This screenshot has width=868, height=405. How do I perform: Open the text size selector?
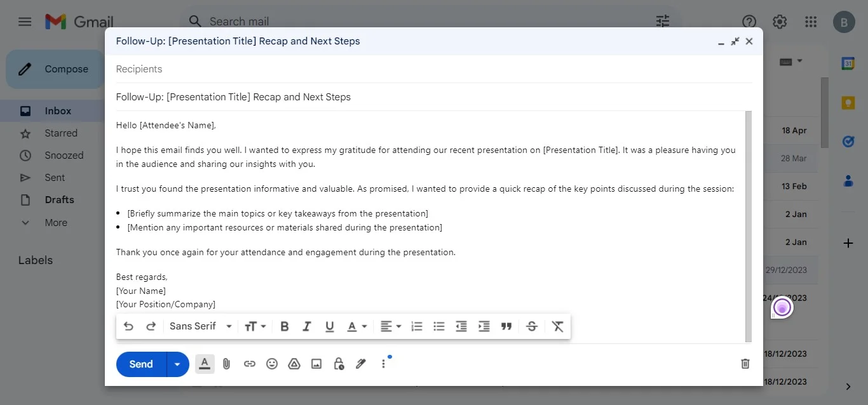pyautogui.click(x=255, y=326)
